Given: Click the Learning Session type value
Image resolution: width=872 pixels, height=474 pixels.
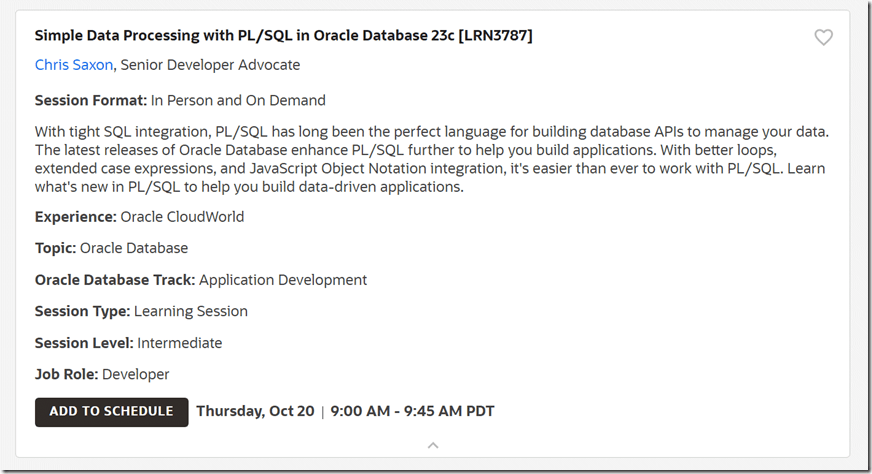Looking at the screenshot, I should 191,311.
